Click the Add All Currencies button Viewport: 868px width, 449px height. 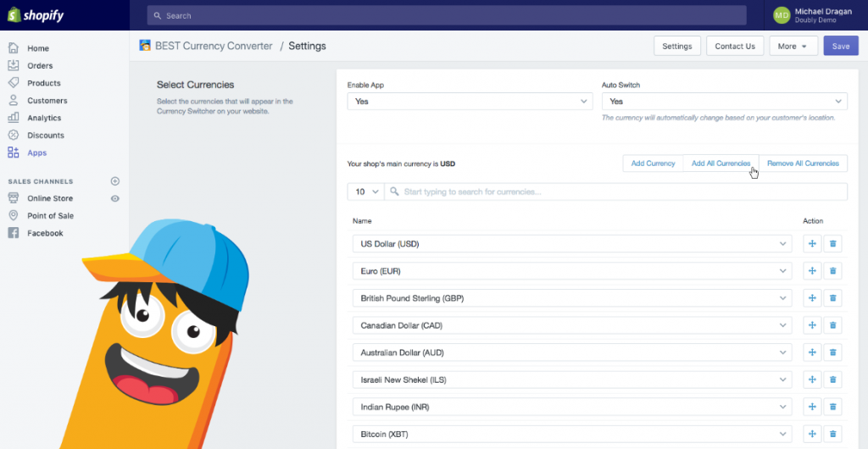coord(721,164)
